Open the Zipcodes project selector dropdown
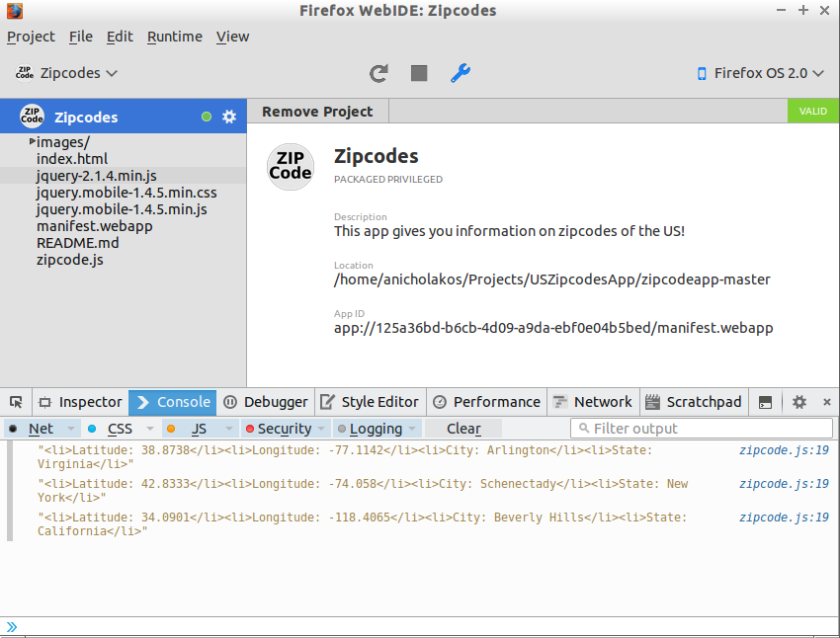840x638 pixels. (x=66, y=73)
